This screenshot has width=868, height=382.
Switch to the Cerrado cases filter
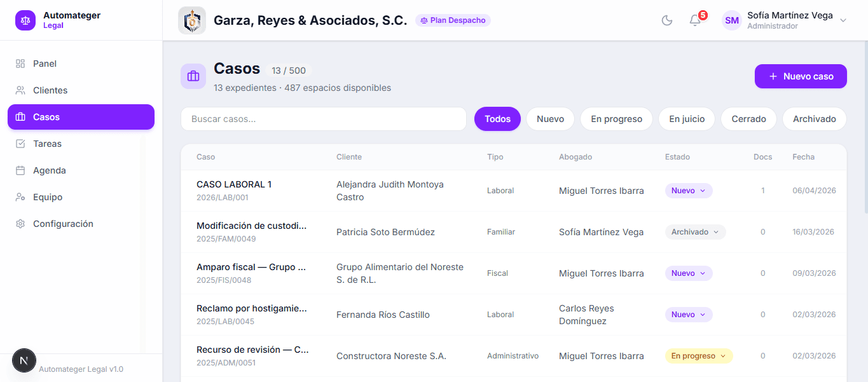click(748, 119)
